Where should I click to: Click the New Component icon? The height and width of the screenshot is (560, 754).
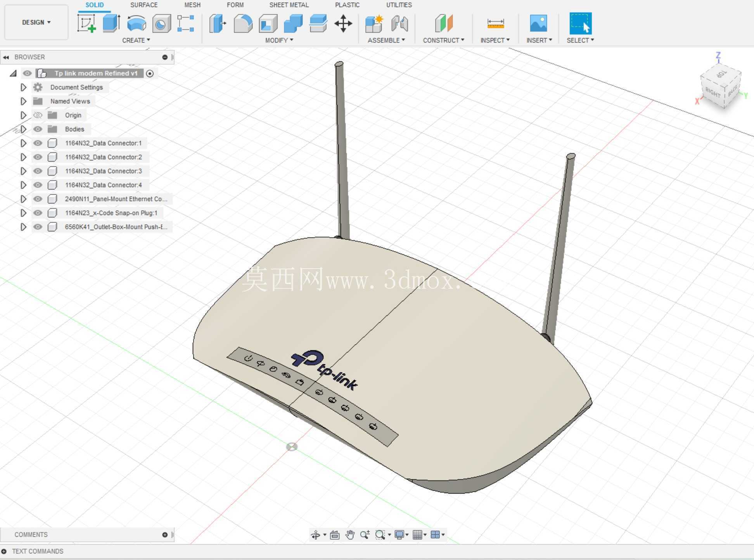pyautogui.click(x=374, y=23)
